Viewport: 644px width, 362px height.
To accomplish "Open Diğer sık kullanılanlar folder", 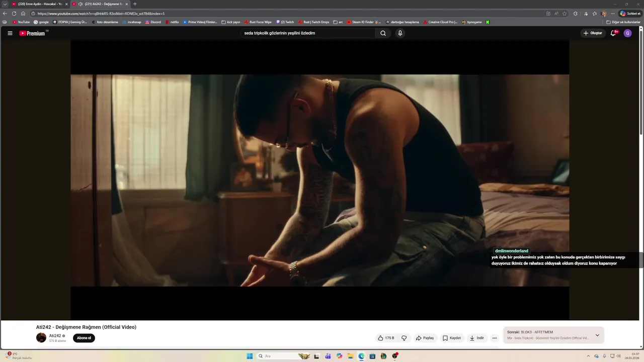I will pos(623,22).
